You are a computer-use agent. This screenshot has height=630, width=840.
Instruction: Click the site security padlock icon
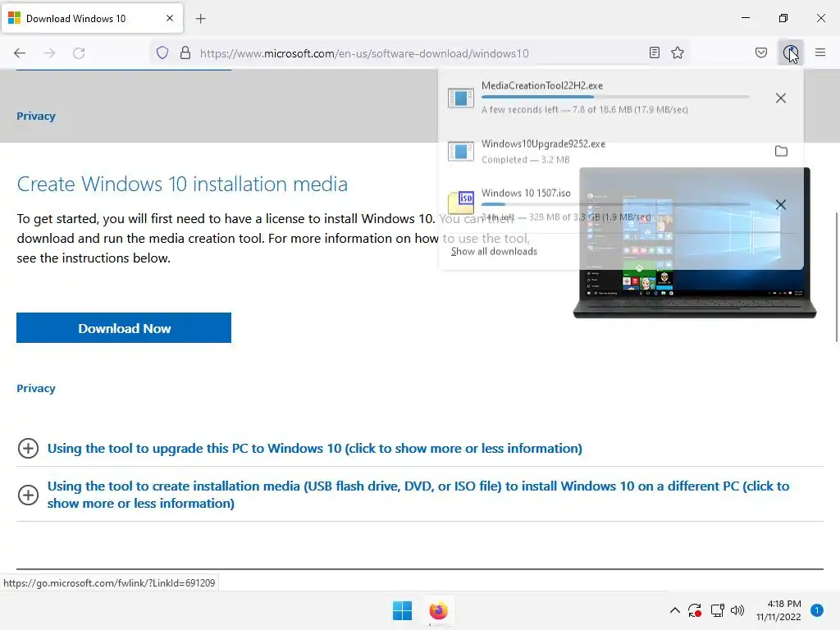coord(185,52)
